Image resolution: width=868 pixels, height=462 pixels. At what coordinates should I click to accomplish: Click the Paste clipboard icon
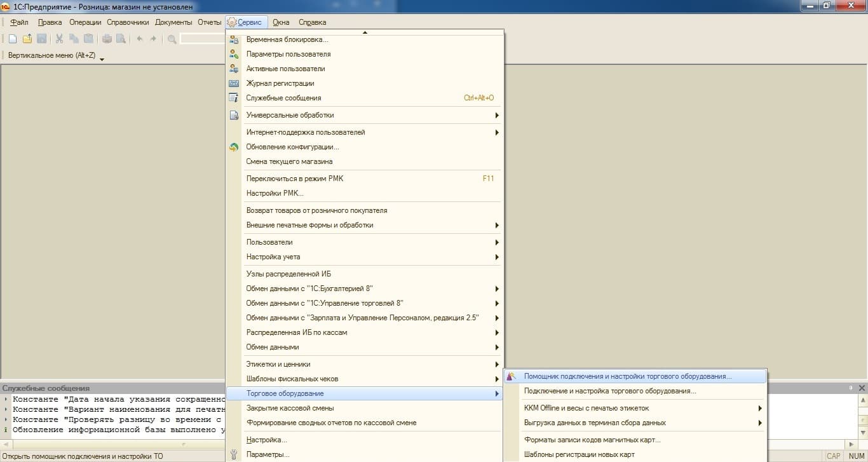click(88, 39)
